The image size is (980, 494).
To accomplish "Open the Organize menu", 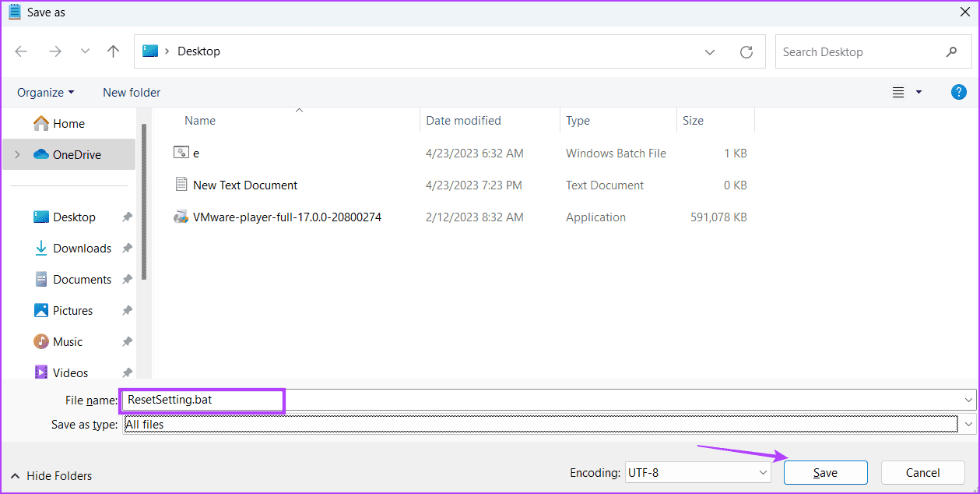I will 46,92.
